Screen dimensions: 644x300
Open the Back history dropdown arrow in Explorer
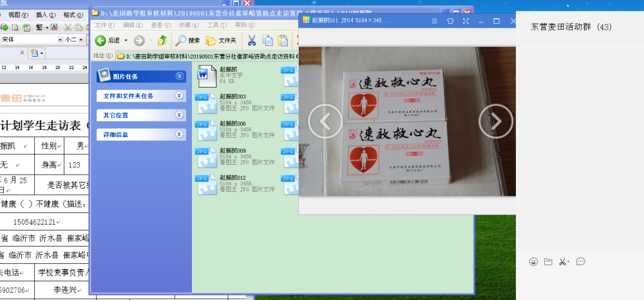point(126,40)
